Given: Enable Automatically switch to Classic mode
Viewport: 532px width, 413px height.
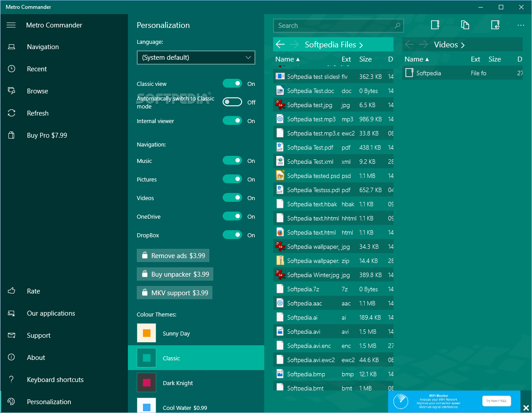Looking at the screenshot, I should click(232, 102).
